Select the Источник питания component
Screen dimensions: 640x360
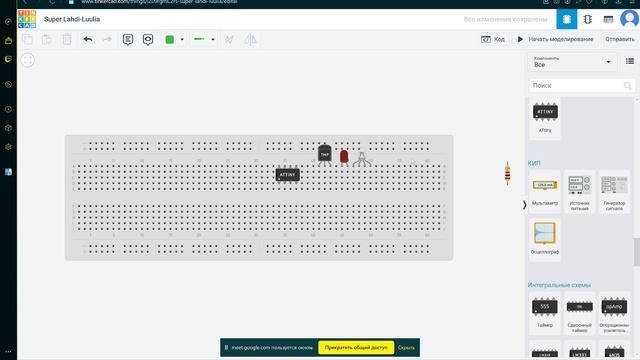click(580, 191)
